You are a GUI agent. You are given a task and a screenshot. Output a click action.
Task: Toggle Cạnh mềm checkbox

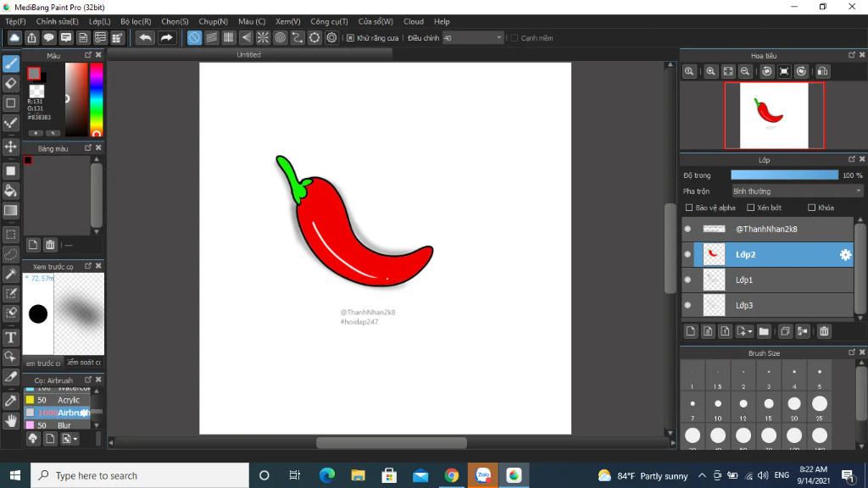point(515,38)
